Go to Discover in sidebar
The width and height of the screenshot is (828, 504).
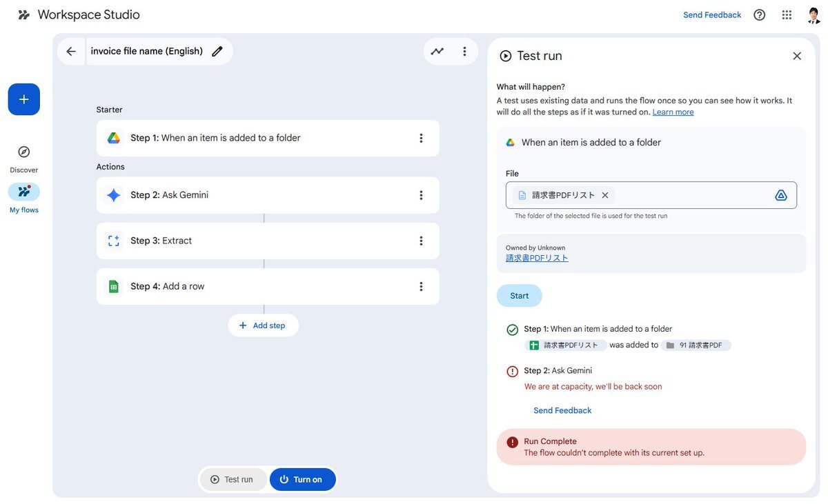[24, 159]
